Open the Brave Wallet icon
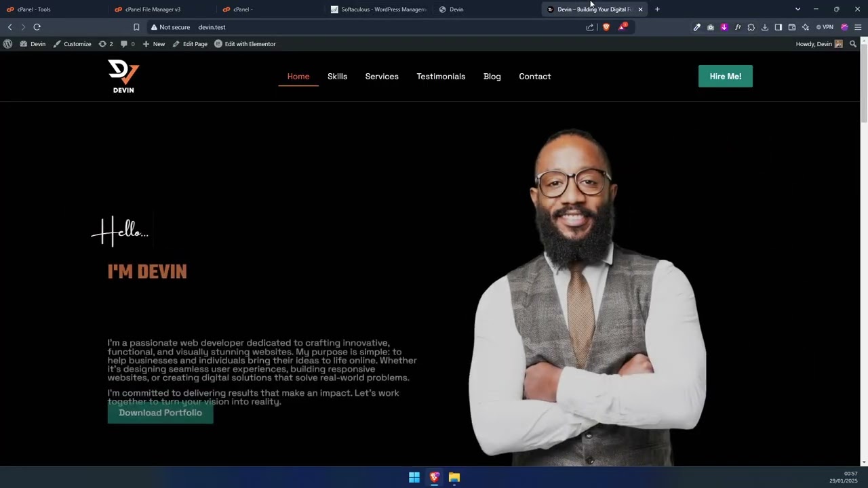Screen dimensions: 868x488 (792, 27)
